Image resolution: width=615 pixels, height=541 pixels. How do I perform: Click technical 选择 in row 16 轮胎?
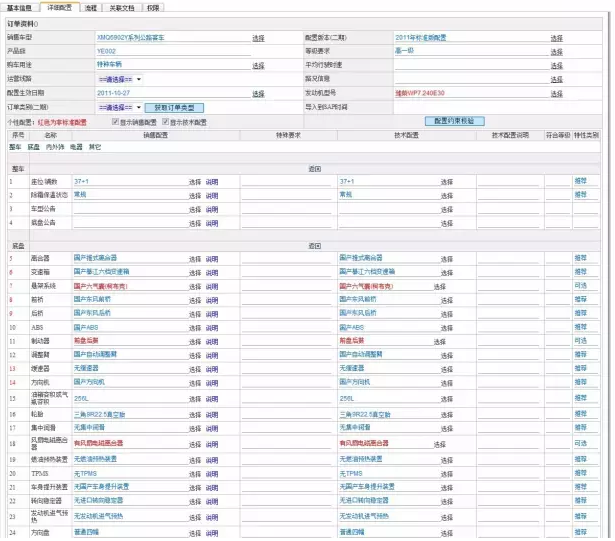(x=447, y=415)
